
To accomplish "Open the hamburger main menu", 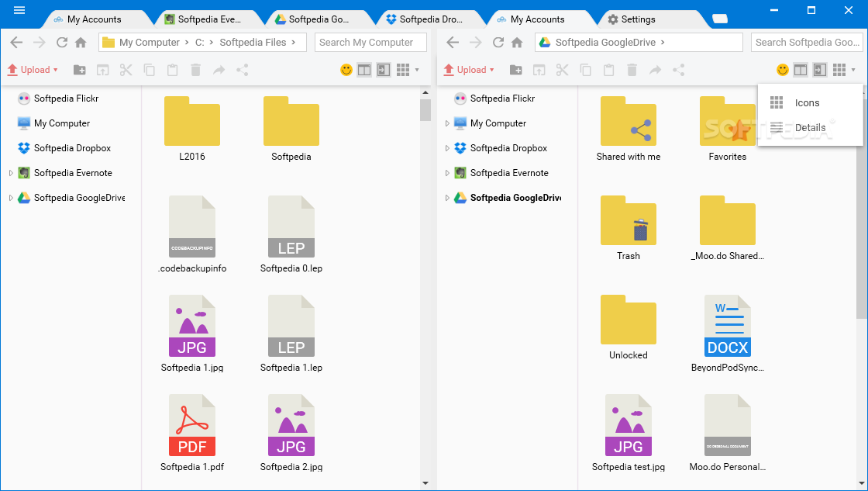I will [x=19, y=10].
